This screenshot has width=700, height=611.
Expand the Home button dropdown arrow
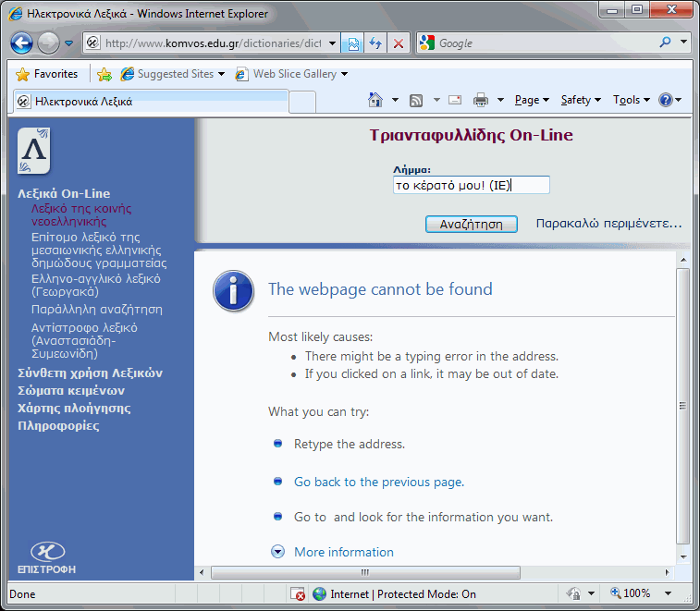point(395,100)
